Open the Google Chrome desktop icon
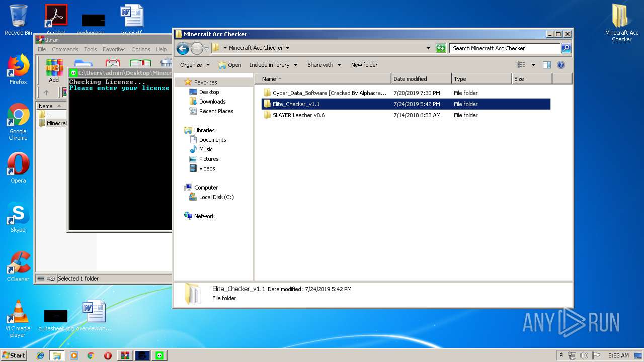Image resolution: width=644 pixels, height=362 pixels. (x=18, y=122)
